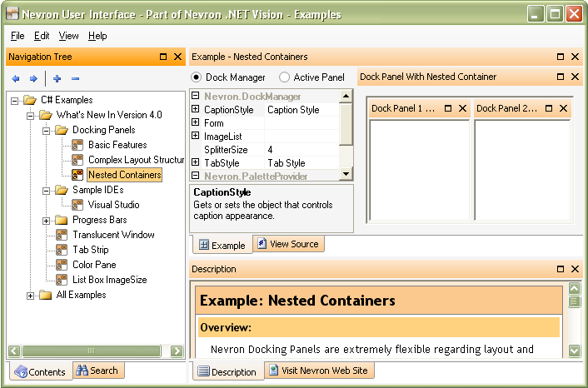Switch to the Example tab

(222, 245)
